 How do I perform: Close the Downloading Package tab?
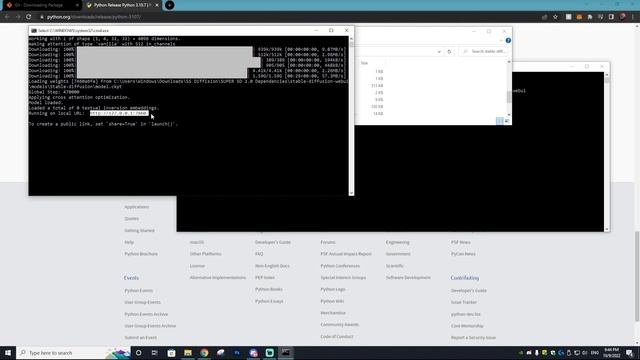(x=77, y=5)
